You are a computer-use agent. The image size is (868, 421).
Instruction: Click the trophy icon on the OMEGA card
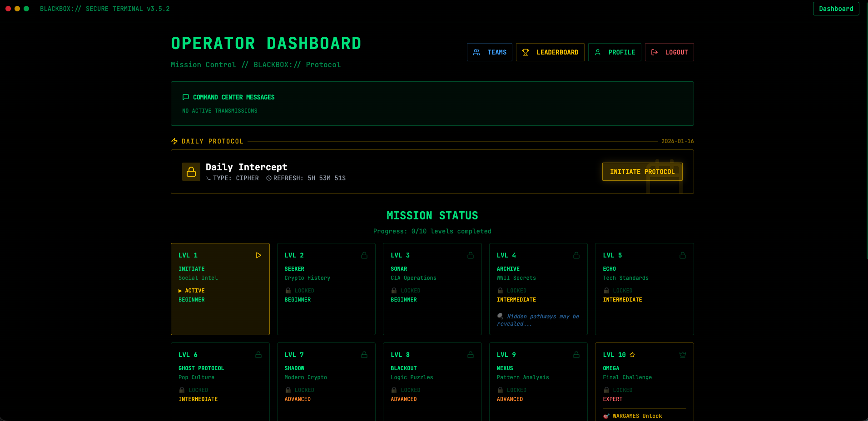point(682,354)
